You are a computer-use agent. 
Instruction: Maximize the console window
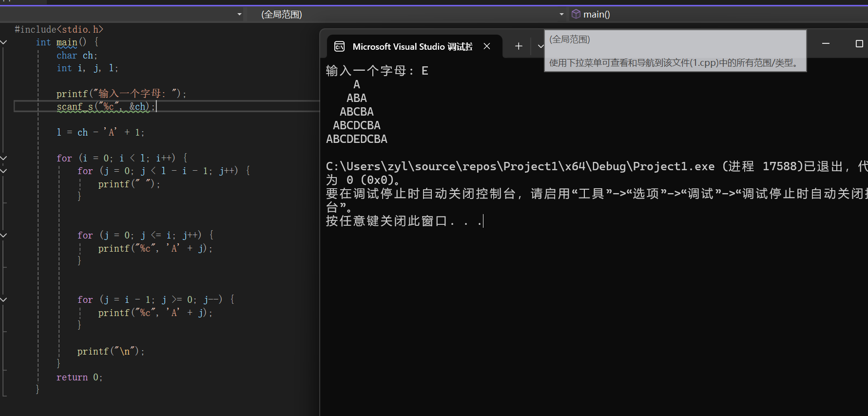click(x=859, y=44)
